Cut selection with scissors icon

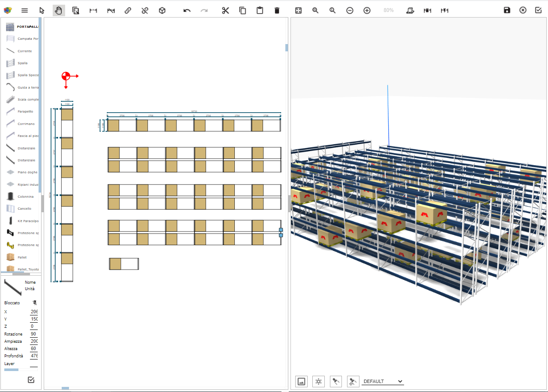(225, 10)
